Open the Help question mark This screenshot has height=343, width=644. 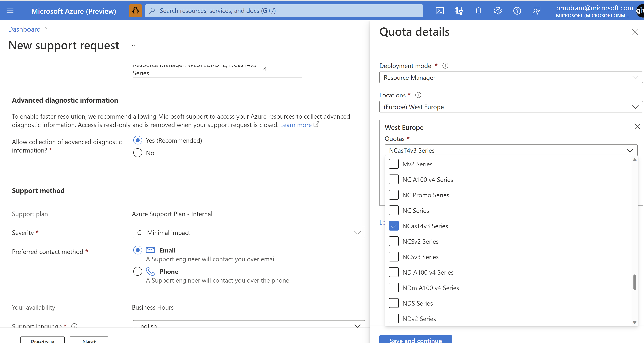tap(517, 11)
